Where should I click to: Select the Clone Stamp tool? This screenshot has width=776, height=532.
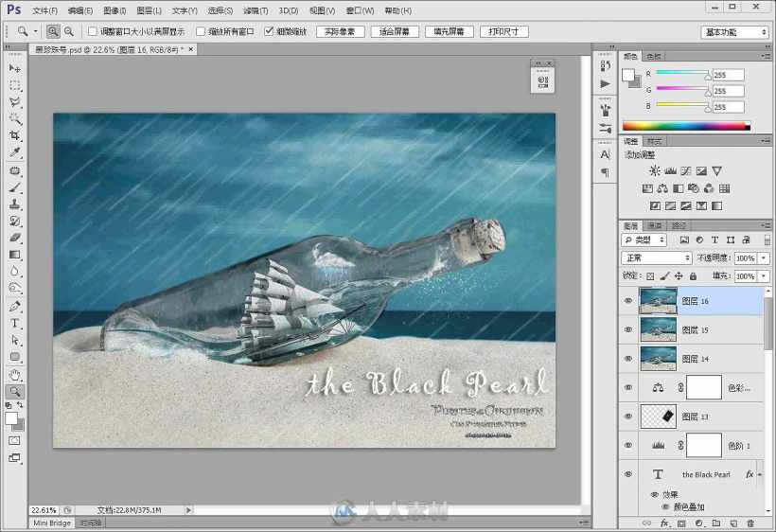point(15,204)
